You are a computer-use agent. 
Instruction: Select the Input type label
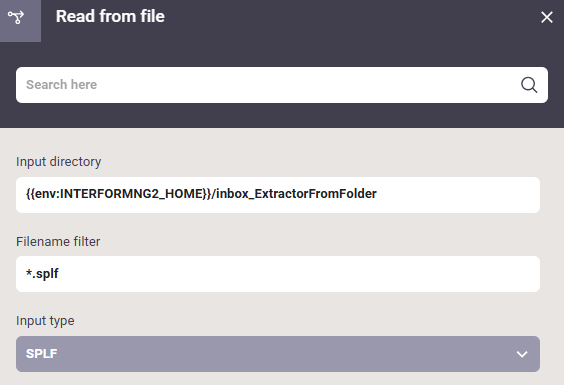coord(45,321)
